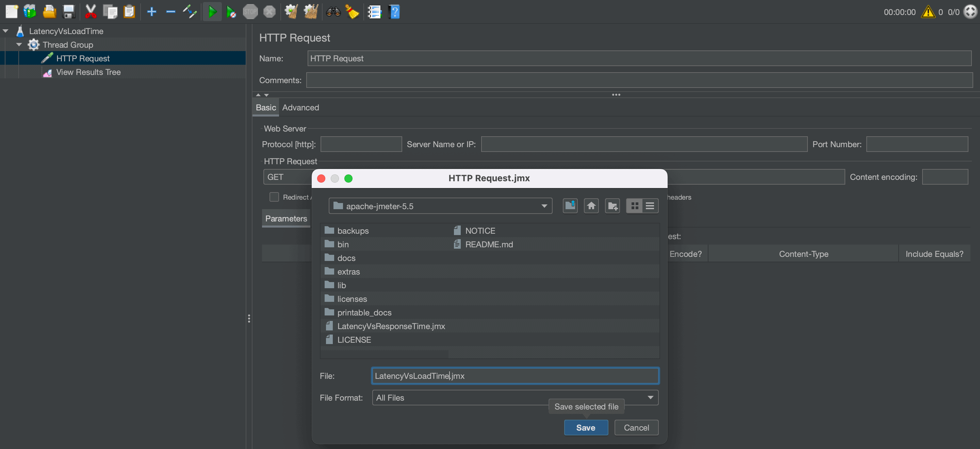Switch to the Advanced tab
The height and width of the screenshot is (449, 980).
tap(300, 107)
